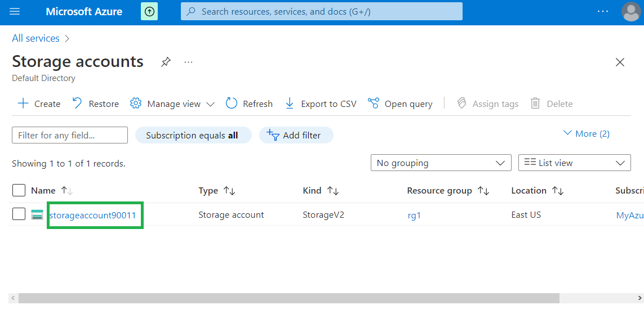Click the Subscription equals all filter pill

click(x=193, y=135)
